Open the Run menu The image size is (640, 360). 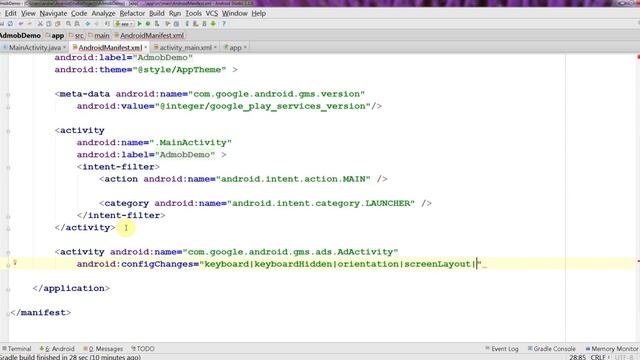click(175, 13)
